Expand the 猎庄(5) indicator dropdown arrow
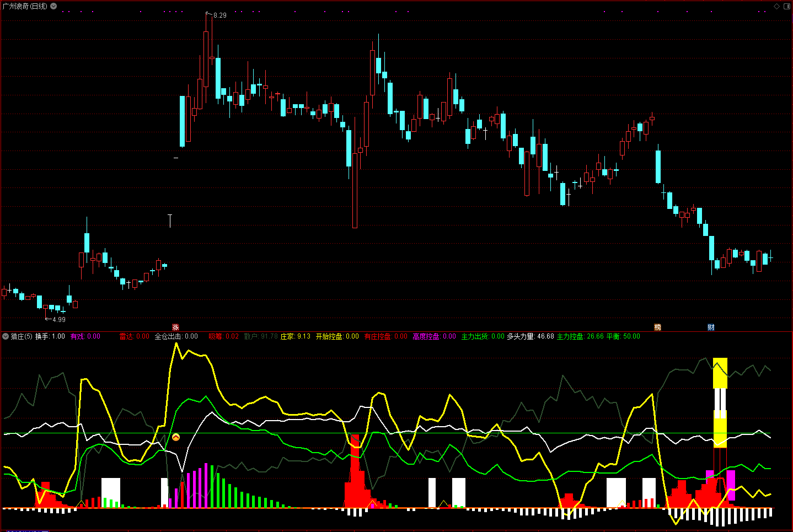The width and height of the screenshot is (793, 532). 6,336
